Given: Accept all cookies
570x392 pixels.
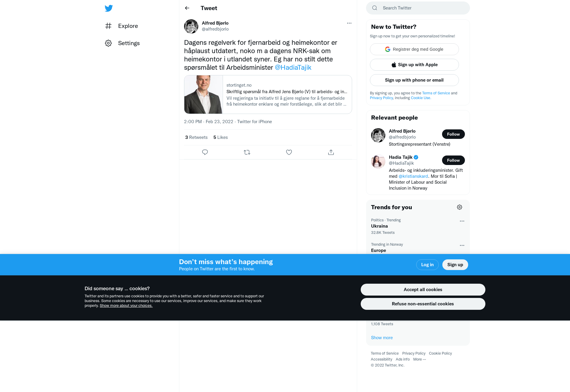Looking at the screenshot, I should click(x=423, y=290).
